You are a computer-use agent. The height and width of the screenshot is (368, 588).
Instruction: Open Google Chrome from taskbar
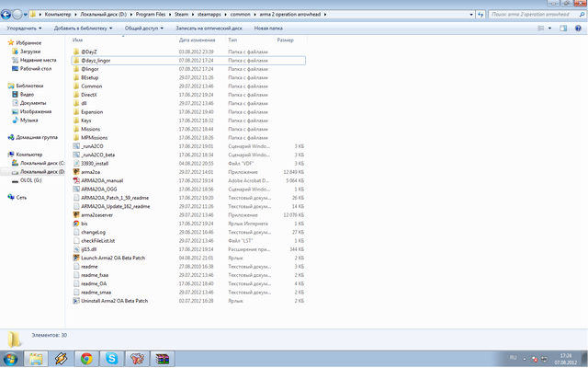point(86,359)
